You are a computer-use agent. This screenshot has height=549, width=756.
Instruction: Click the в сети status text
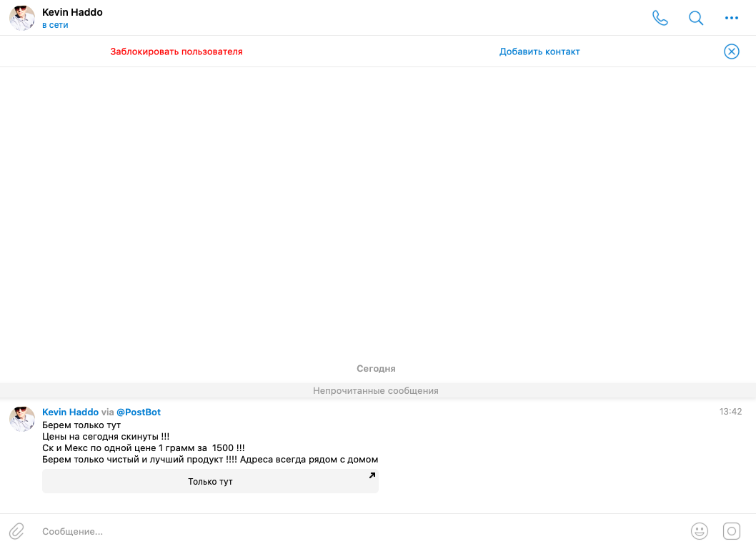coord(55,25)
